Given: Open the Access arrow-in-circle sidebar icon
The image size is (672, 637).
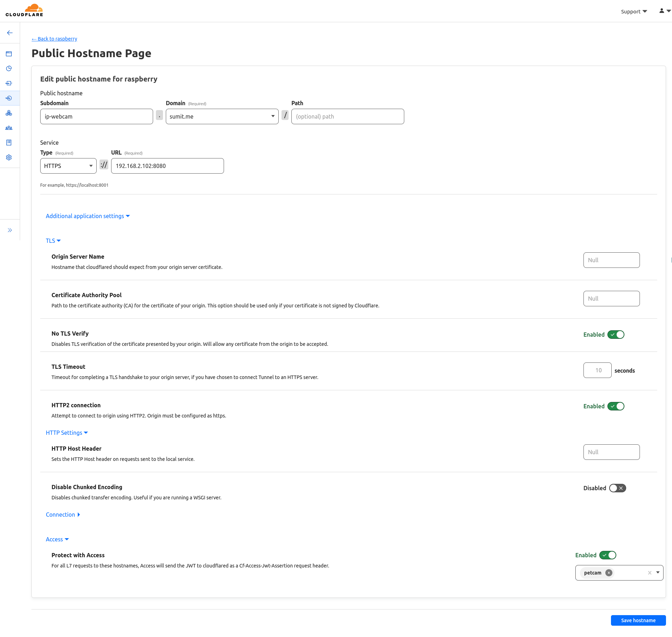Looking at the screenshot, I should (x=9, y=98).
